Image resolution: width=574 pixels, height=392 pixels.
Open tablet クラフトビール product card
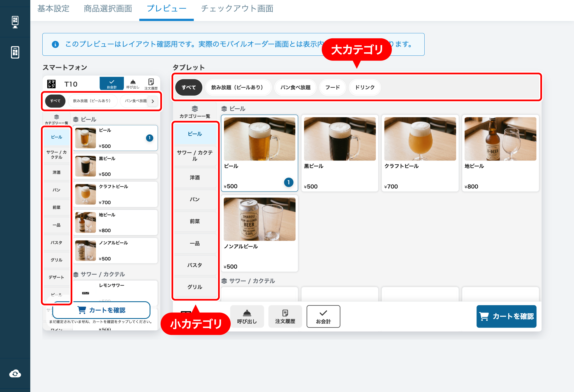click(x=420, y=153)
